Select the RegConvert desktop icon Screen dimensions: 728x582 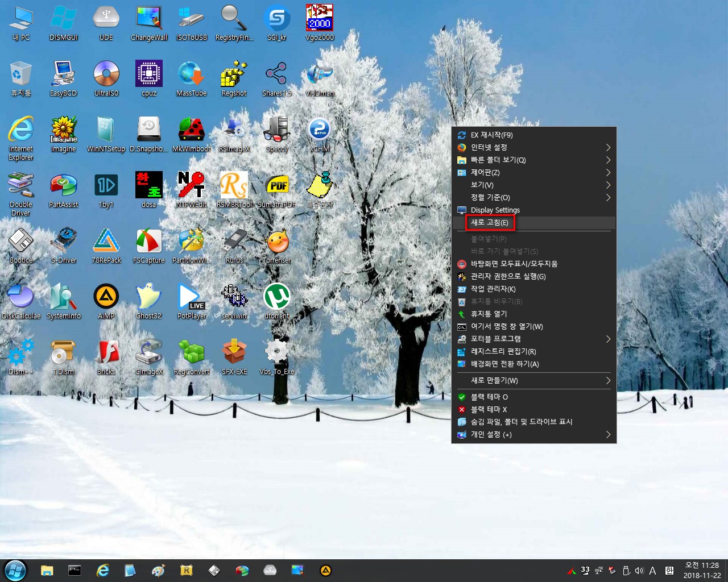click(192, 357)
